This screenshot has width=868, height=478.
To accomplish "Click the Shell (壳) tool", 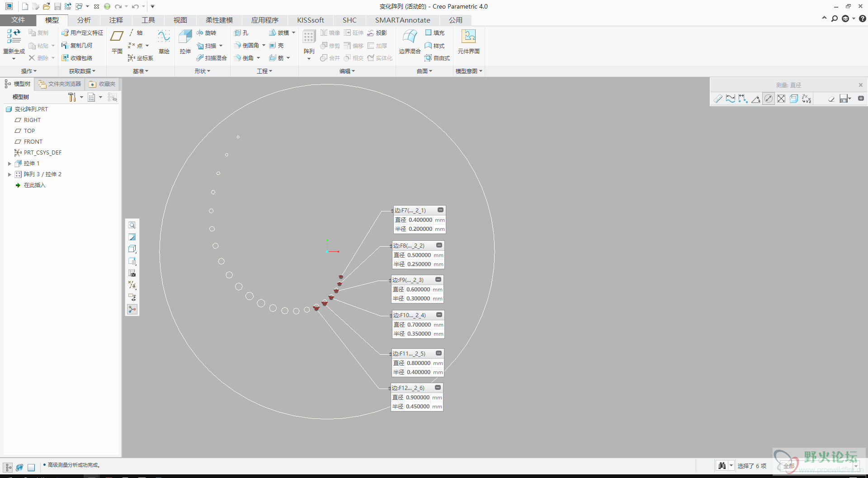I will [276, 46].
